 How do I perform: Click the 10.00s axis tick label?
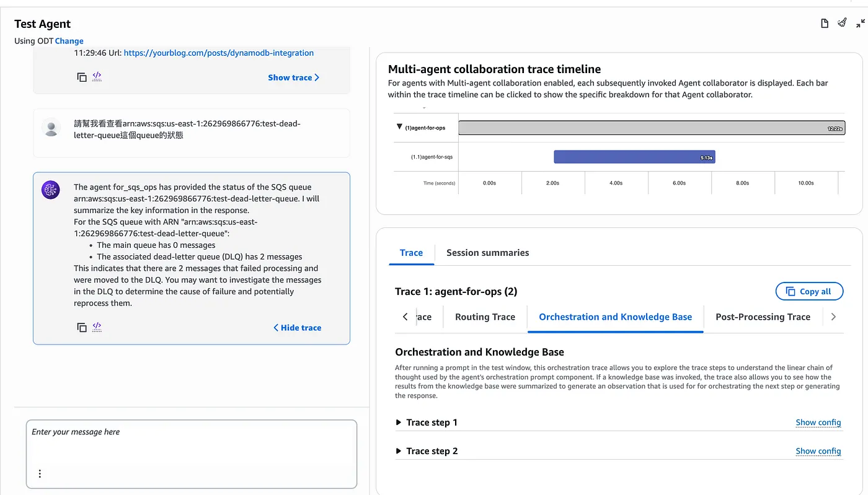pyautogui.click(x=805, y=183)
